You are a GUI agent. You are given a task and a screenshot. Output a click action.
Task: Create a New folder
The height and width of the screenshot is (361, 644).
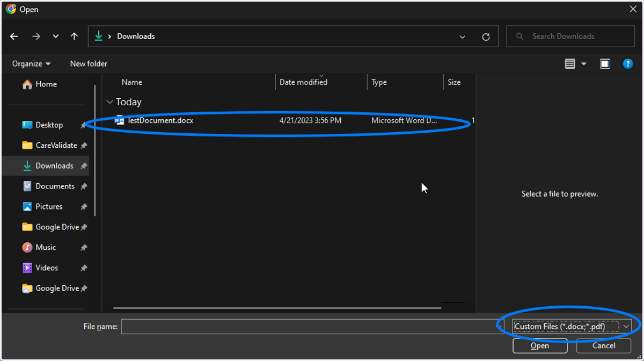click(x=89, y=63)
